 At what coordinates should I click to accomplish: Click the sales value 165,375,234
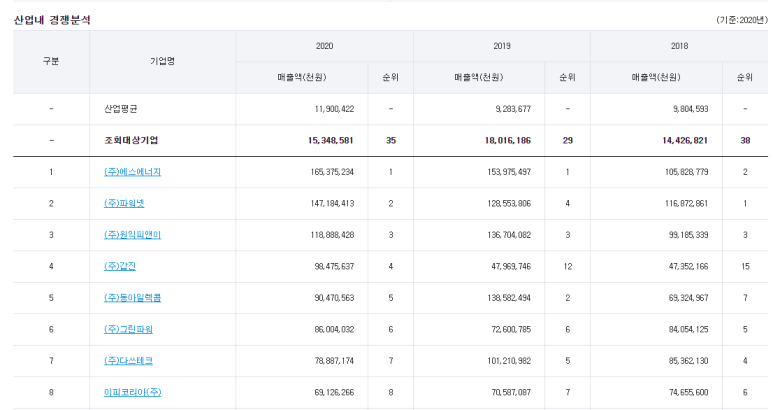tap(332, 172)
